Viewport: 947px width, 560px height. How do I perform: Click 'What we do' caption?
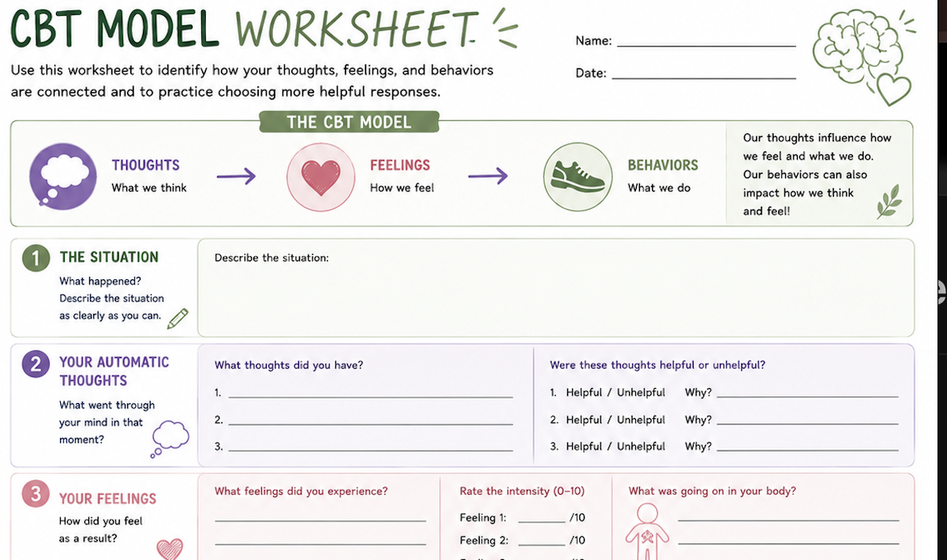tap(659, 188)
